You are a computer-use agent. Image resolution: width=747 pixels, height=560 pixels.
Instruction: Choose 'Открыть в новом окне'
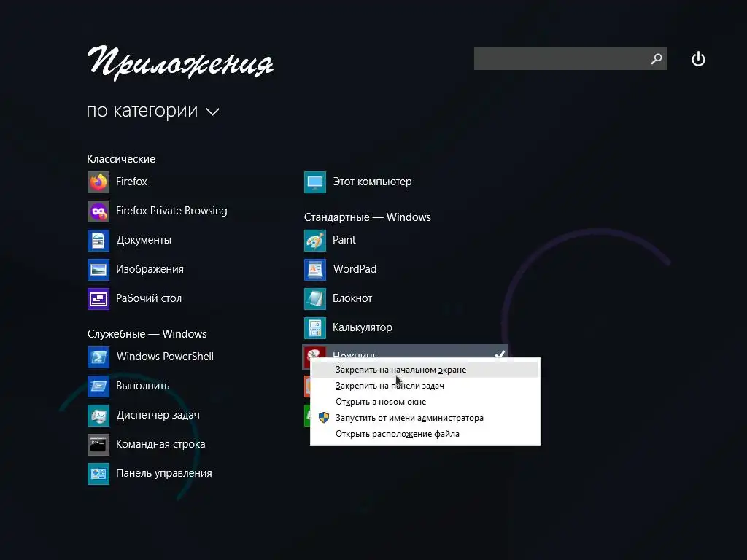425,402
